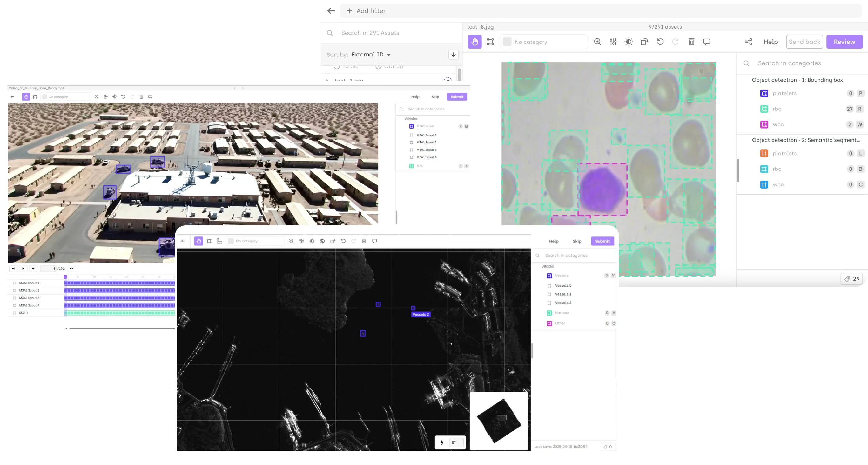Play the military base video
The height and width of the screenshot is (465, 868).
click(23, 269)
